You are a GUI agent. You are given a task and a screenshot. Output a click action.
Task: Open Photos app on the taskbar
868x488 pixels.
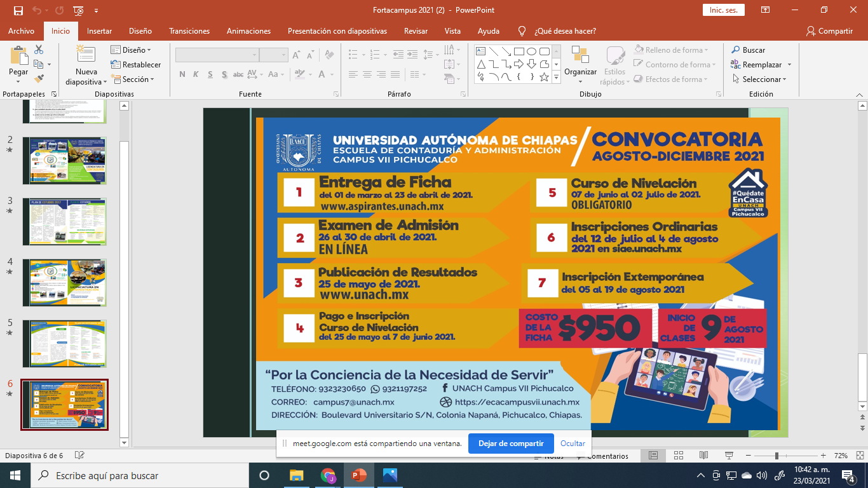click(x=390, y=475)
